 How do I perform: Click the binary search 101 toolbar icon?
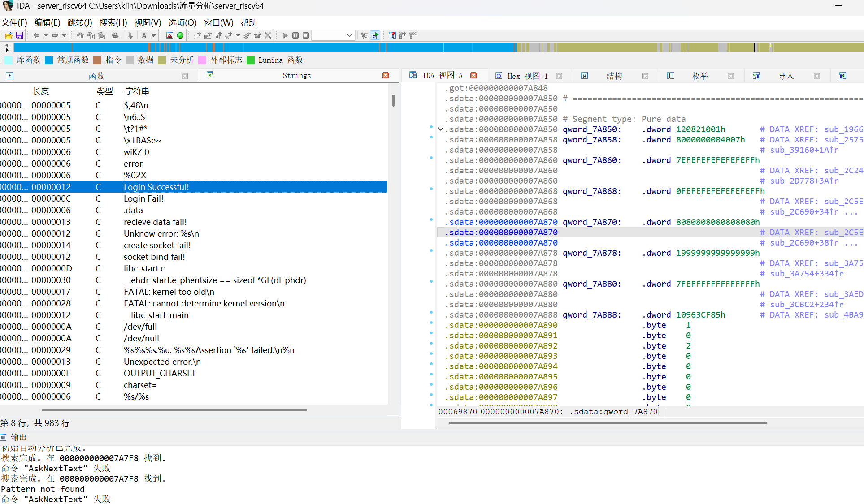(102, 35)
